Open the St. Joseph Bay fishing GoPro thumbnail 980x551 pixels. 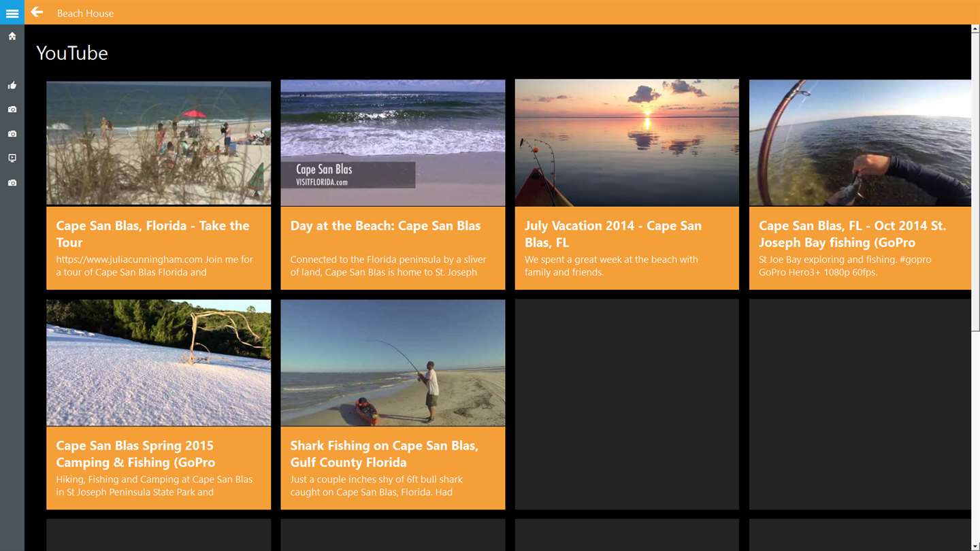pyautogui.click(x=860, y=143)
